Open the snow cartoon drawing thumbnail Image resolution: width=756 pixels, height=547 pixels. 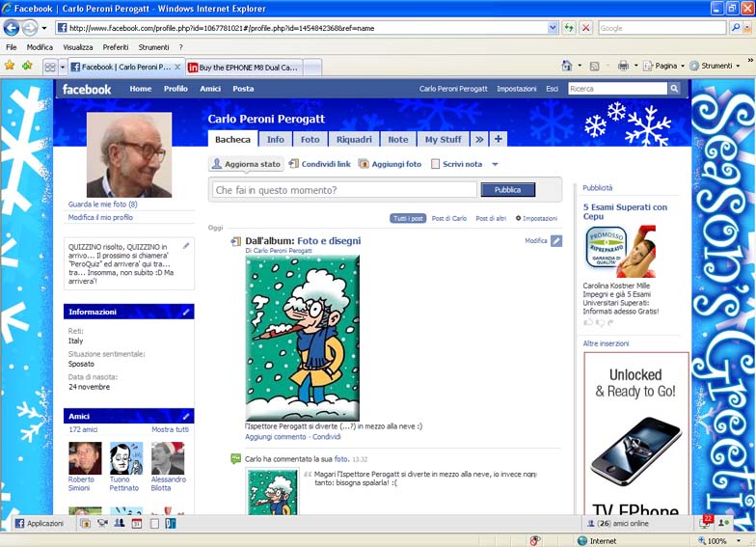[x=303, y=338]
